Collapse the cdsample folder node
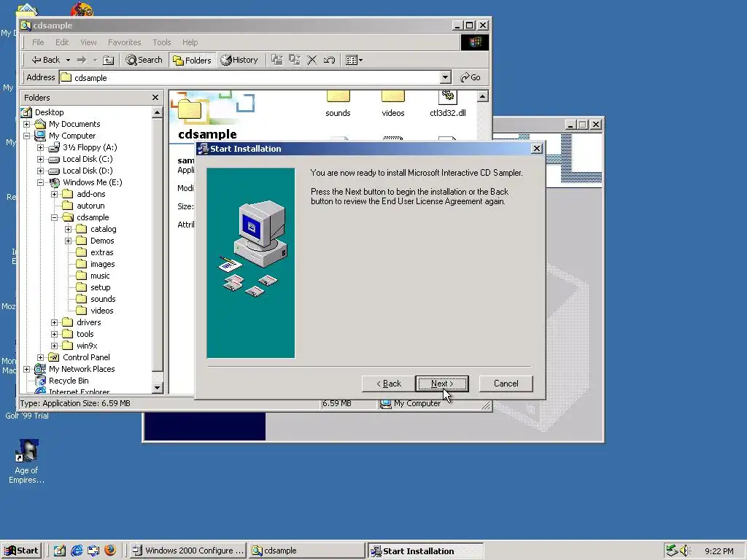 [54, 217]
